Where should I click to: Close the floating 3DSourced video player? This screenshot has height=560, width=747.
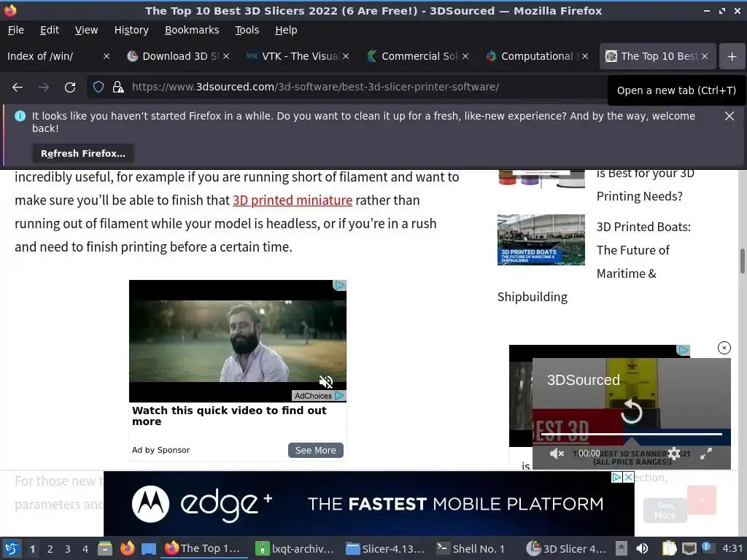tap(724, 348)
